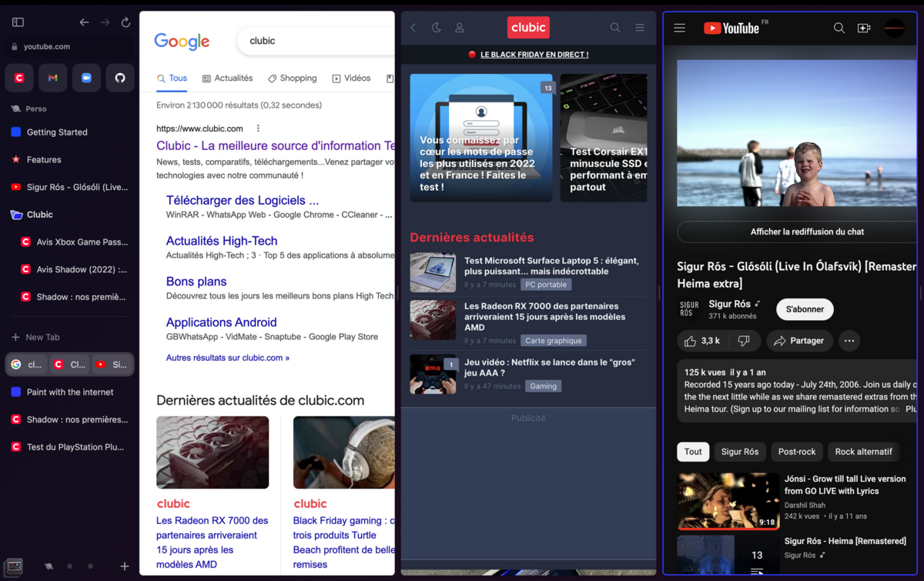924x581 pixels.
Task: Click the Clubic pane back chevron
Action: point(413,28)
